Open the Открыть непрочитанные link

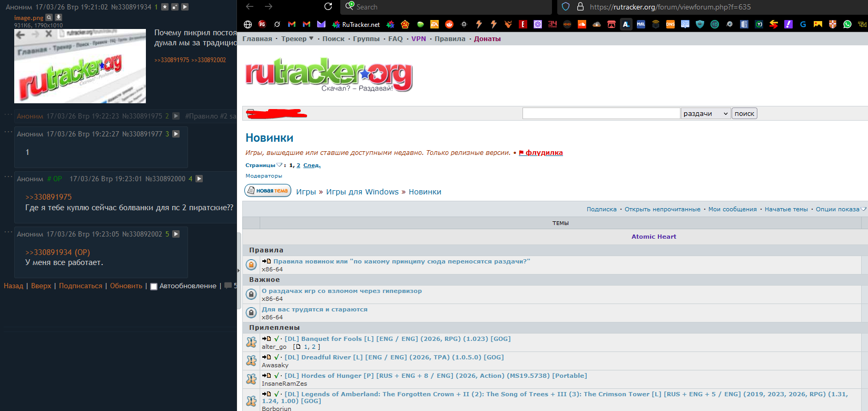pyautogui.click(x=663, y=209)
